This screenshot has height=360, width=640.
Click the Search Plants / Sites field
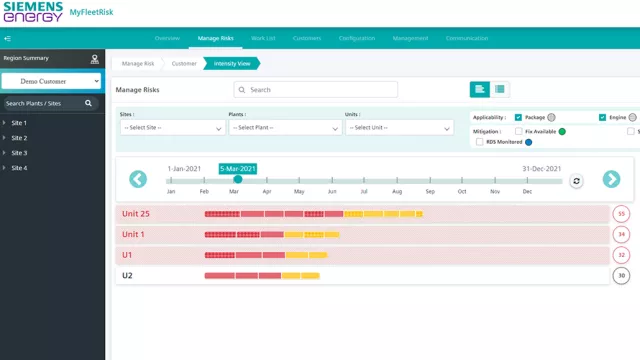(x=51, y=103)
